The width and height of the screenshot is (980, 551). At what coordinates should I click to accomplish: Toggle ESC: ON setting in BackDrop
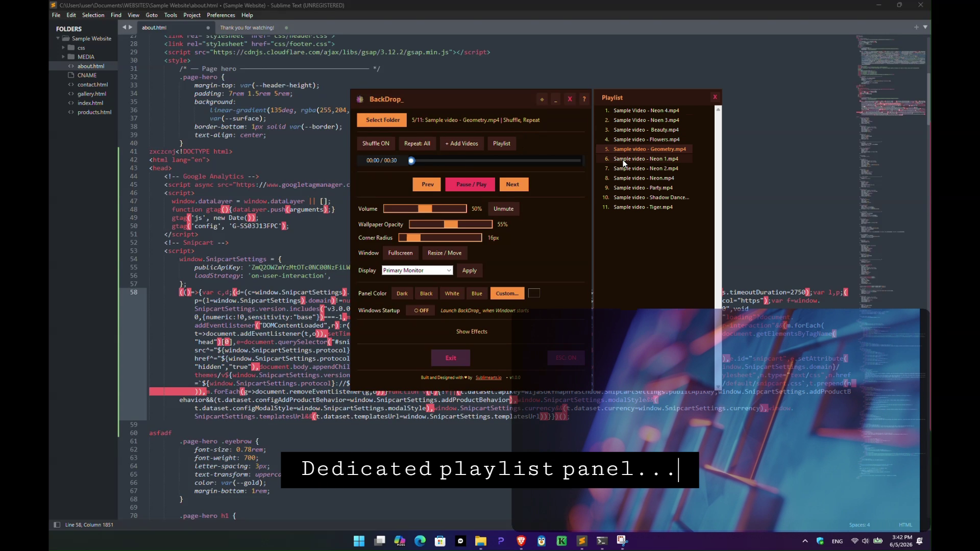[x=566, y=358]
